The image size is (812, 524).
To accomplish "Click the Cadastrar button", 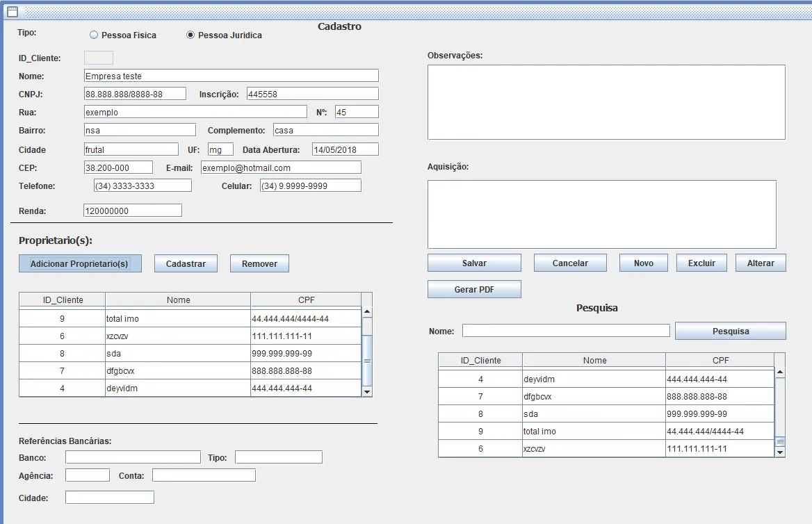I will [x=186, y=263].
